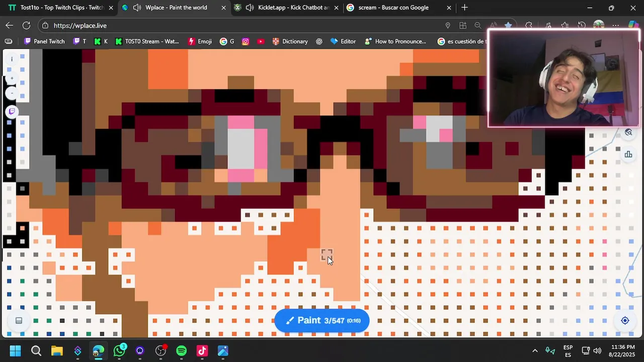The image size is (644, 362).
Task: Open ESP ES language switcher
Action: pos(568,351)
